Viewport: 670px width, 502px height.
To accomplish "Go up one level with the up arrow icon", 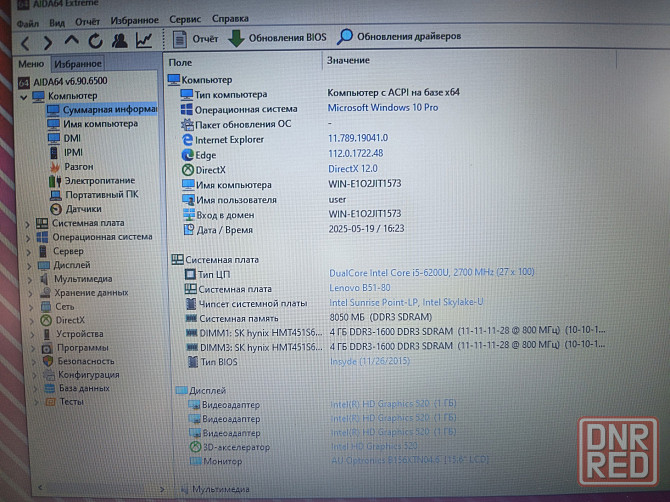I will coord(71,41).
